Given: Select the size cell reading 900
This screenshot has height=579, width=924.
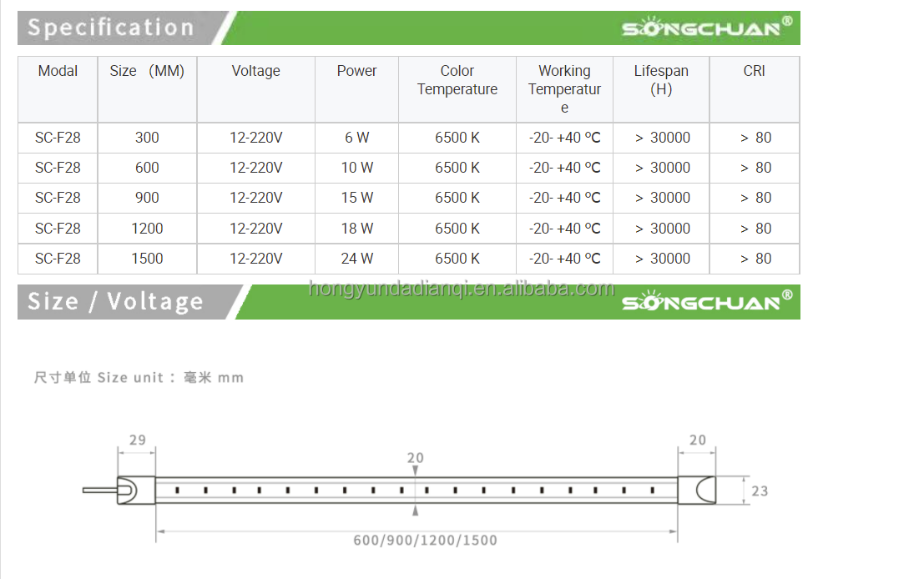Looking at the screenshot, I should [x=147, y=198].
